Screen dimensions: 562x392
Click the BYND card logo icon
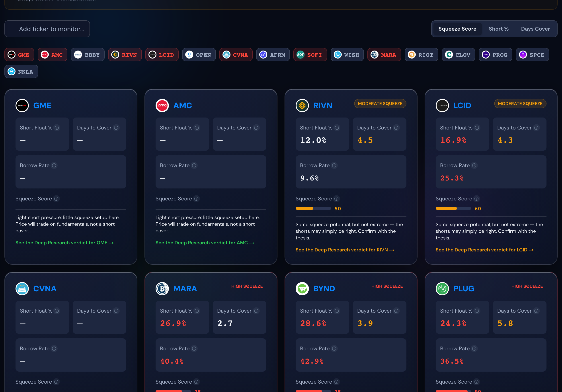(x=302, y=289)
